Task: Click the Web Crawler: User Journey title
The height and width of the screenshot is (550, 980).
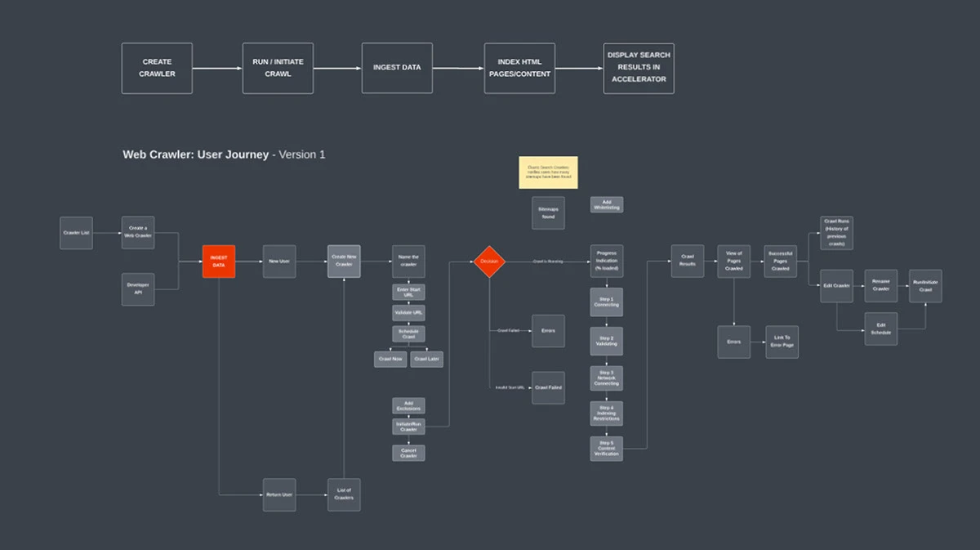Action: tap(224, 154)
